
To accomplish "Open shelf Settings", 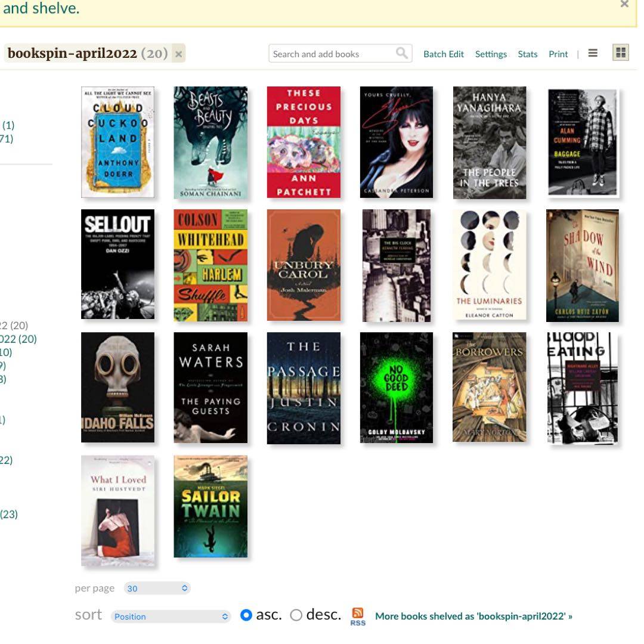I will 491,54.
